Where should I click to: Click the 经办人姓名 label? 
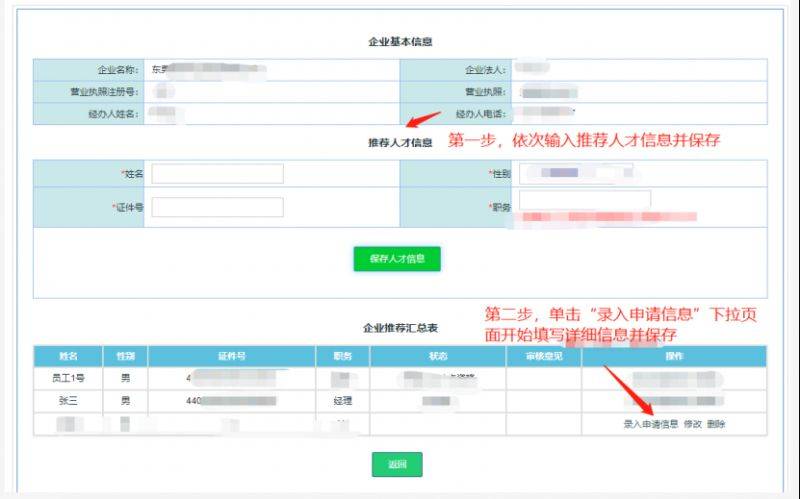(113, 114)
